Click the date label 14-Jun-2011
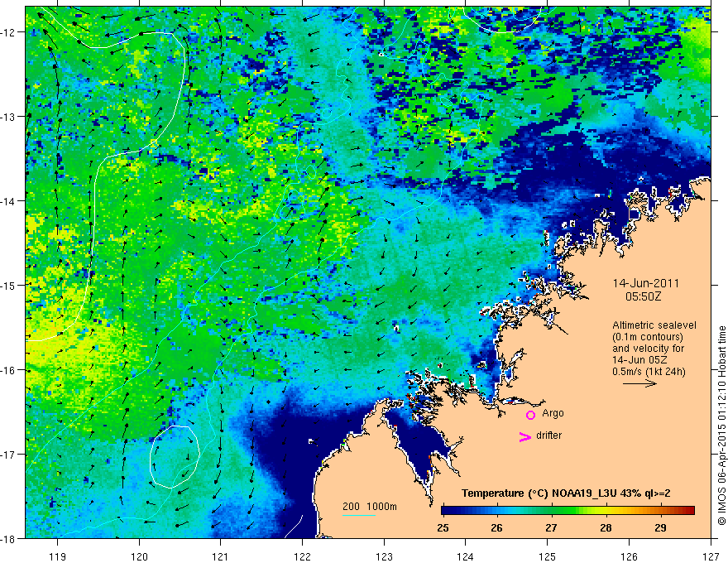 pyautogui.click(x=646, y=283)
